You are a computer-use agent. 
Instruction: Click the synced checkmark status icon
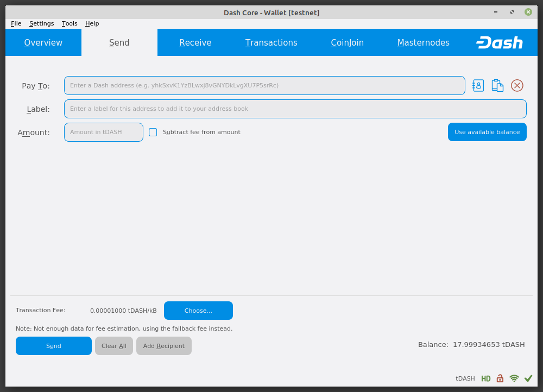[528, 378]
